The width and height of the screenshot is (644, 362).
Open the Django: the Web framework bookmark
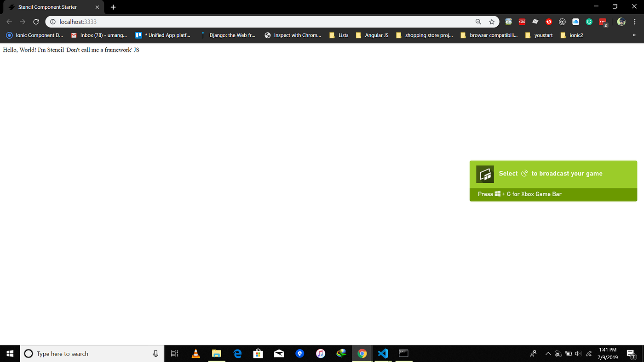[x=229, y=35]
